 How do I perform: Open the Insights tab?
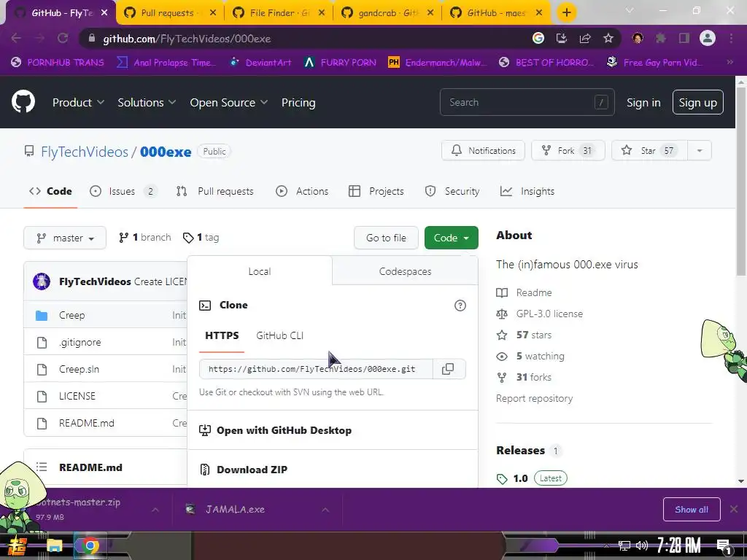[x=527, y=192]
